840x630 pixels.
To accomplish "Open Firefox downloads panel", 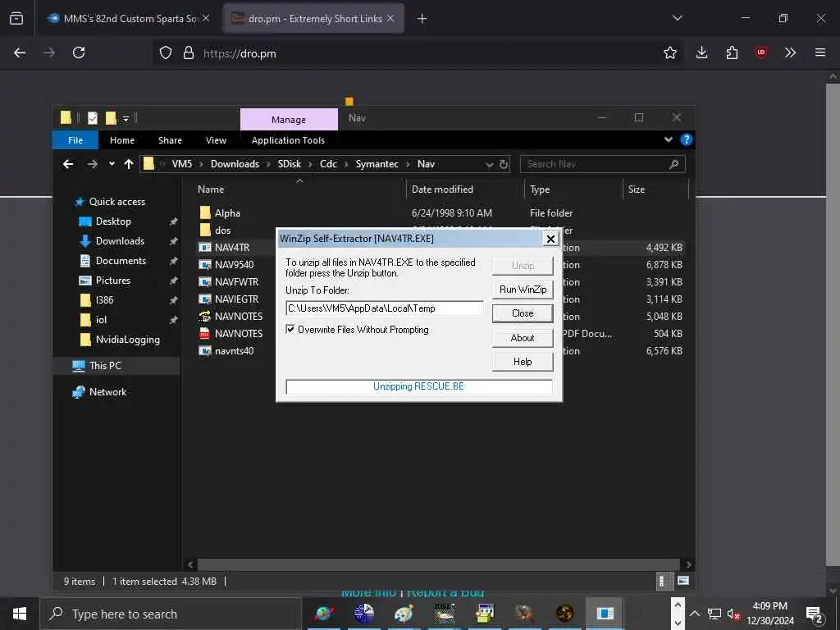I will (x=701, y=52).
